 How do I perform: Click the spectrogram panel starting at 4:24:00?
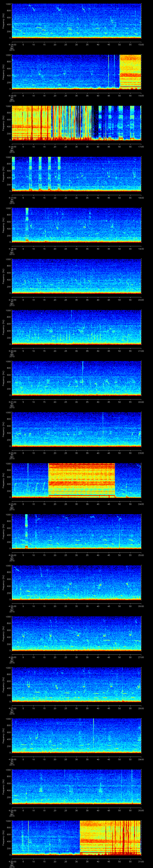(77, 531)
